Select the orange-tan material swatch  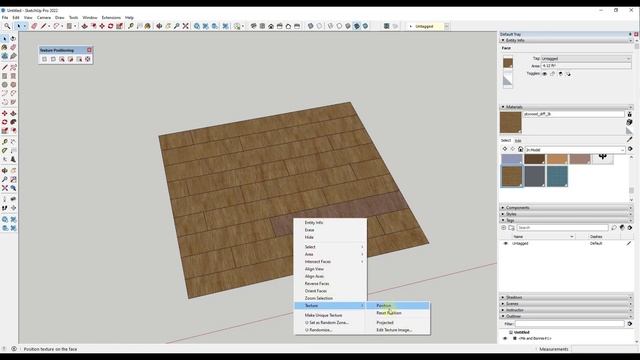tap(557, 159)
